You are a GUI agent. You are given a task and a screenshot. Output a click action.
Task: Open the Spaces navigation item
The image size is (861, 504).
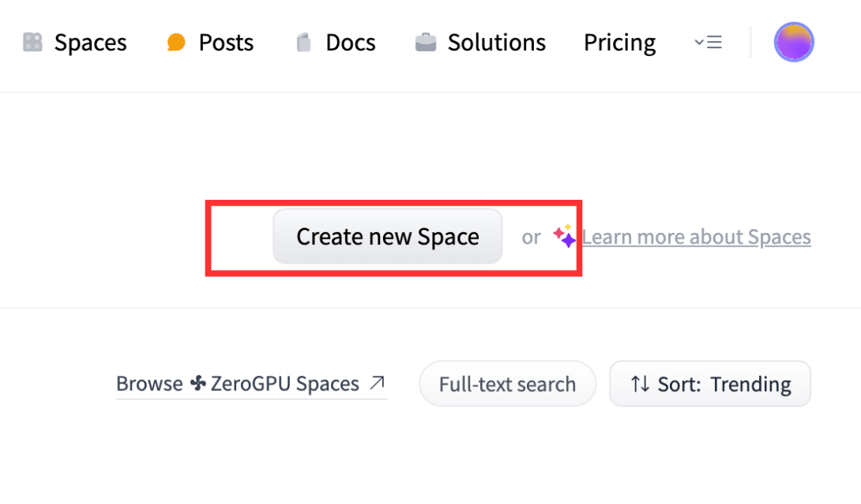(x=75, y=43)
